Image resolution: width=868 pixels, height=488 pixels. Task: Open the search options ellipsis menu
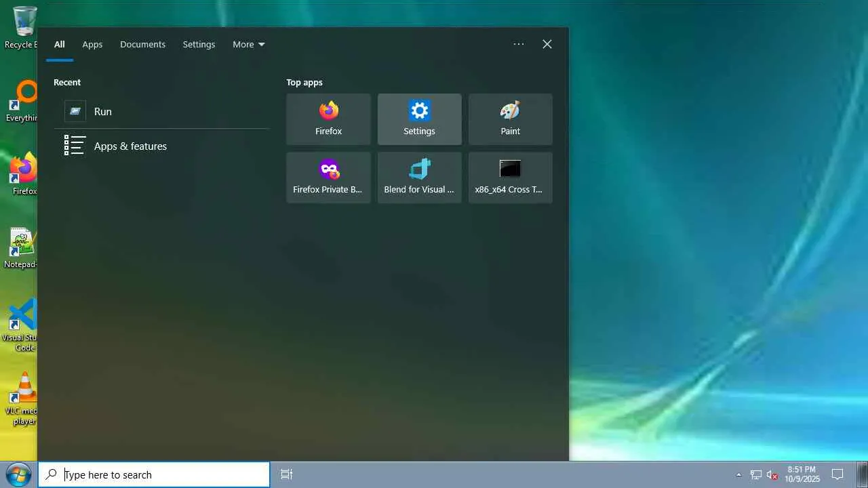pos(519,44)
